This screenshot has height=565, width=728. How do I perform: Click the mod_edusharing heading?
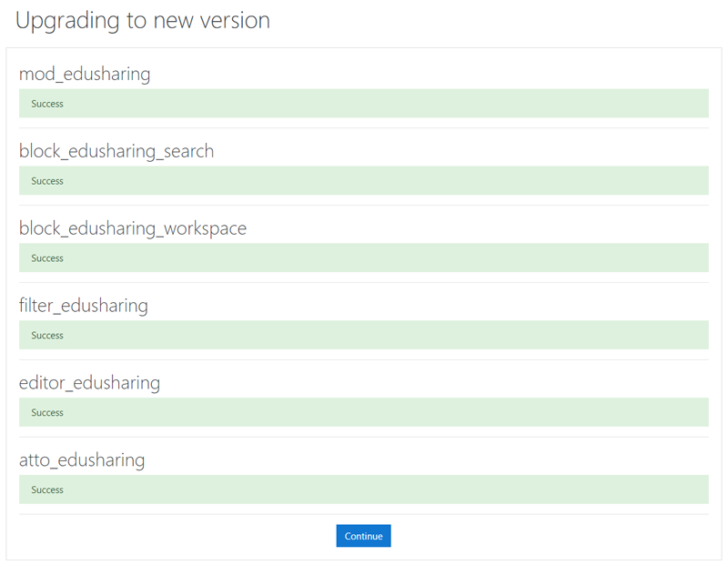click(x=85, y=74)
